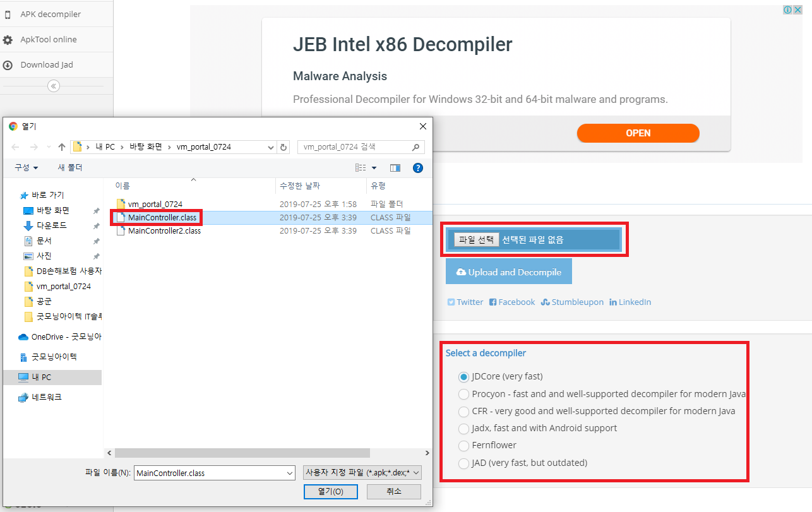Click search magnifier in file dialog

(x=415, y=147)
